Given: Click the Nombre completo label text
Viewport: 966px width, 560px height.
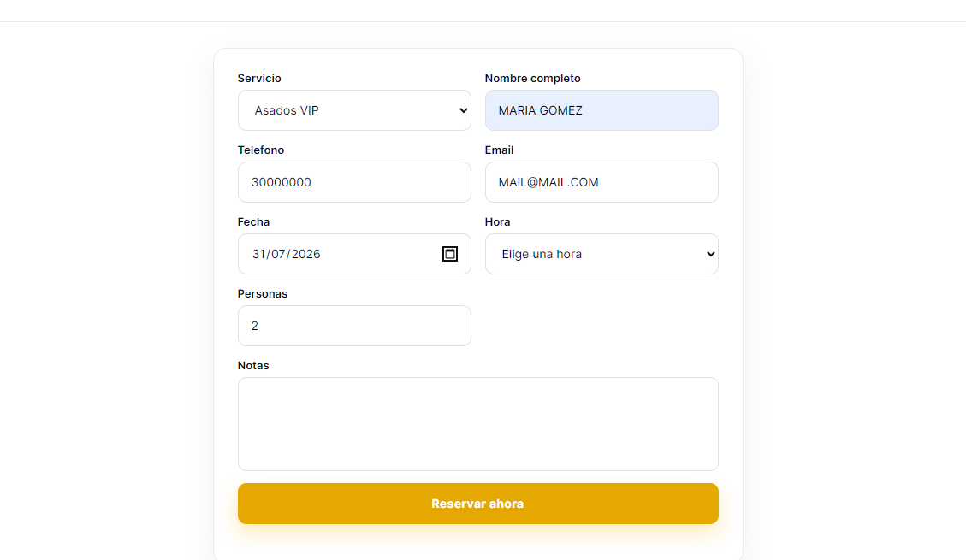Looking at the screenshot, I should click(x=532, y=78).
